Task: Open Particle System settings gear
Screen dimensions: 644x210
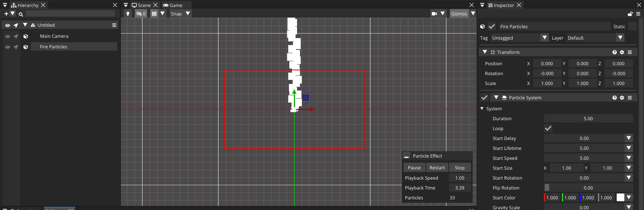Action: click(622, 98)
